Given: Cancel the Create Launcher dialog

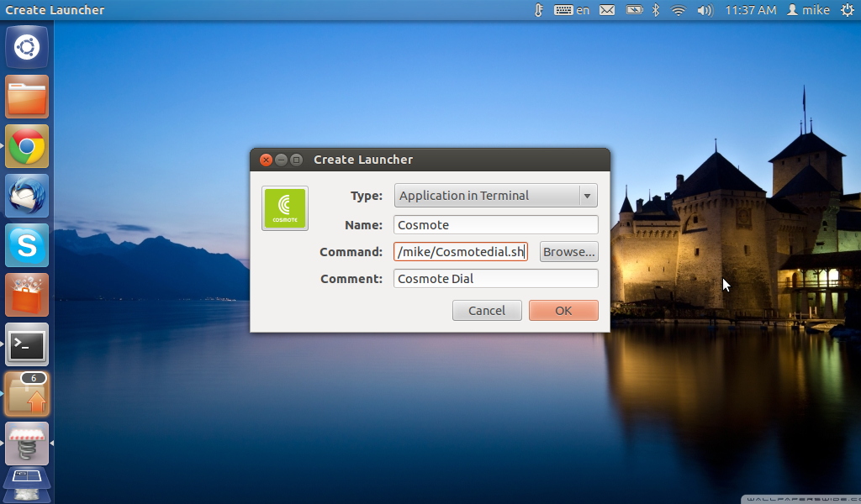Looking at the screenshot, I should [x=487, y=311].
